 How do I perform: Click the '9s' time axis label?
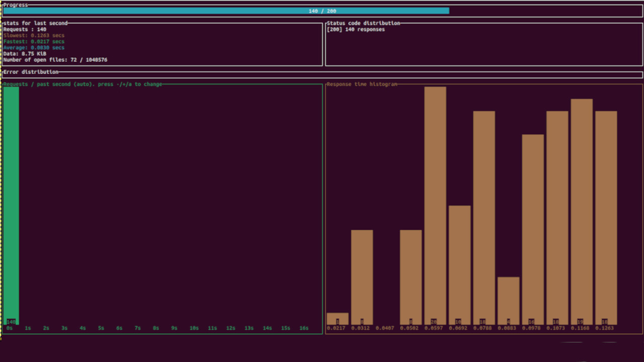tap(174, 328)
